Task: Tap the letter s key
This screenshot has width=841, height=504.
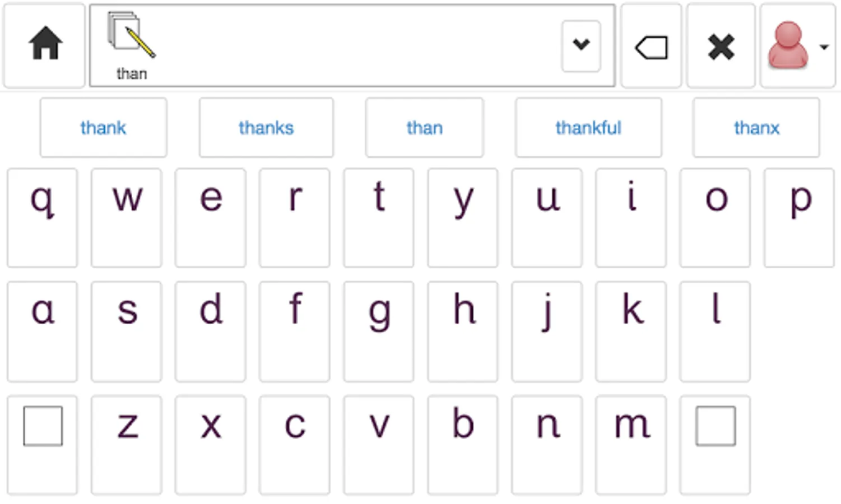Action: (127, 331)
